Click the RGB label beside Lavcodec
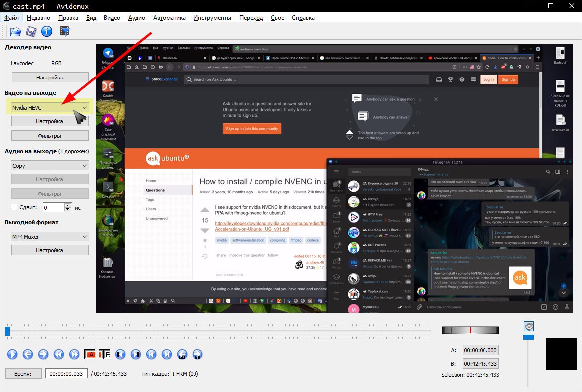 click(56, 63)
